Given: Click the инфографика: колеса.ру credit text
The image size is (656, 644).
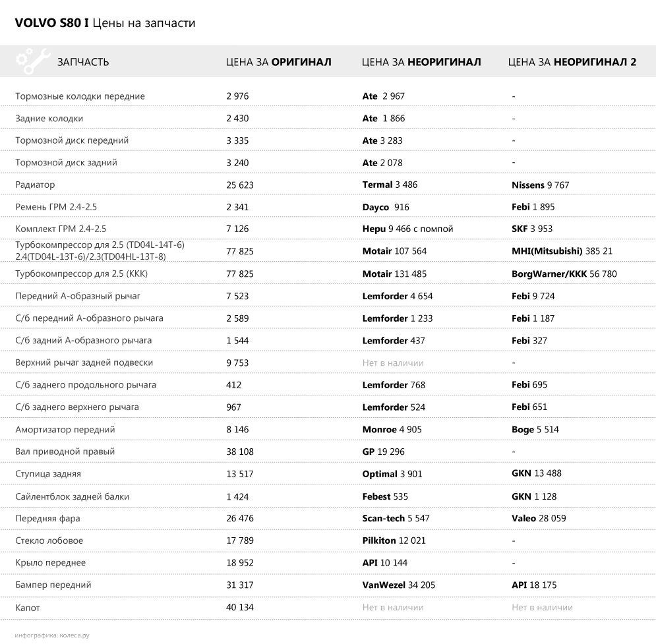Looking at the screenshot, I should [51, 635].
